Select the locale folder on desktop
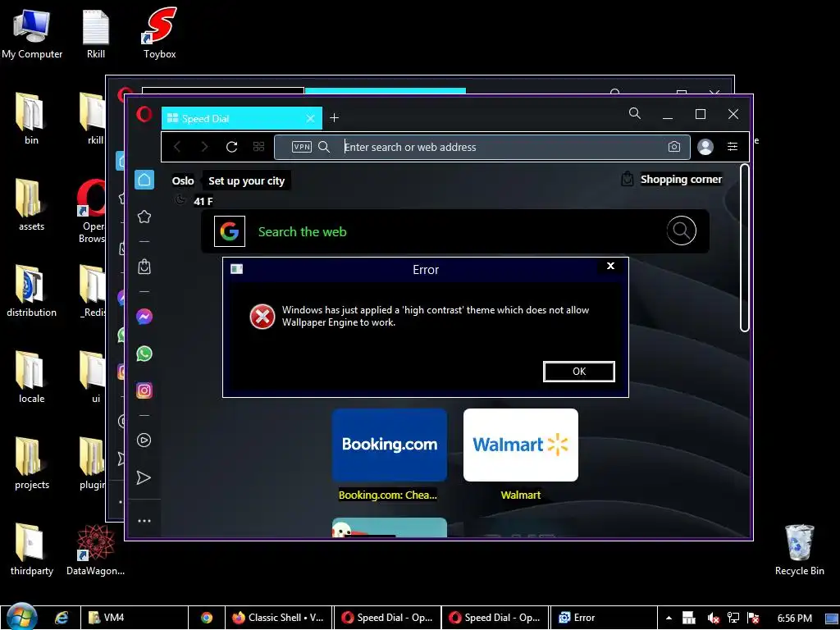The image size is (840, 630). point(32,377)
